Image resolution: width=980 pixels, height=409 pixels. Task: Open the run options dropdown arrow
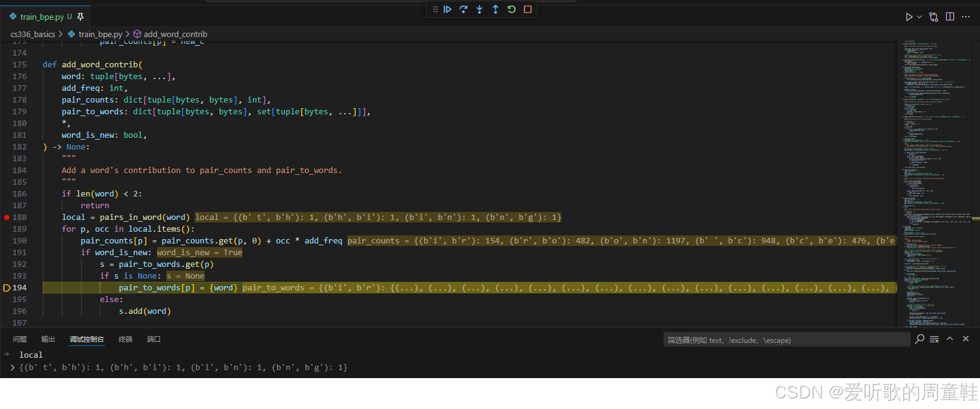919,17
